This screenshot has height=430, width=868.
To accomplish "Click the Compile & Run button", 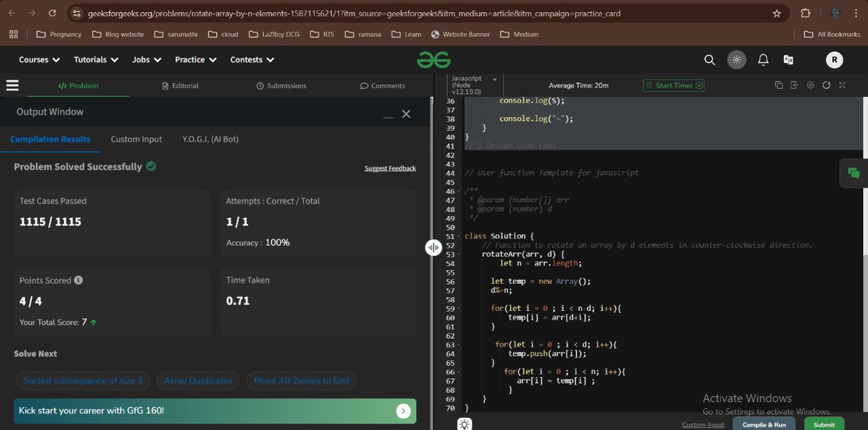I will [x=764, y=424].
